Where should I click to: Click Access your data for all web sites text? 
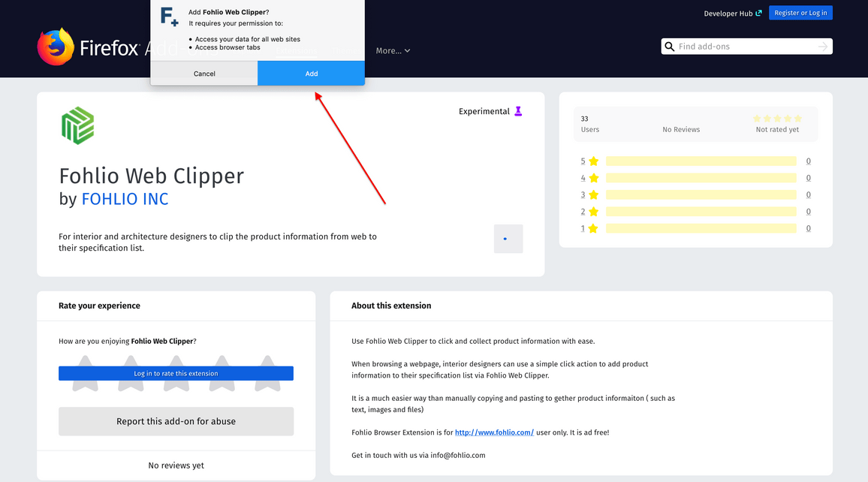tap(248, 39)
